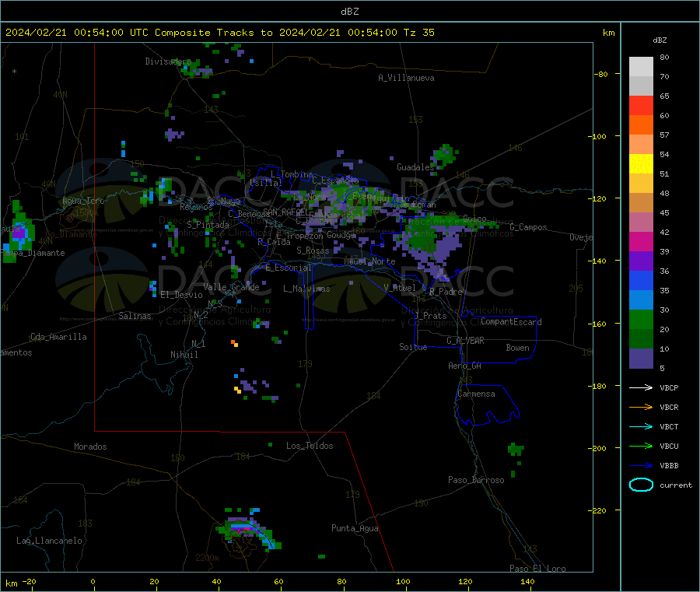The image size is (700, 592).
Task: Click the 60 tick on bottom axis
Action: (x=278, y=581)
